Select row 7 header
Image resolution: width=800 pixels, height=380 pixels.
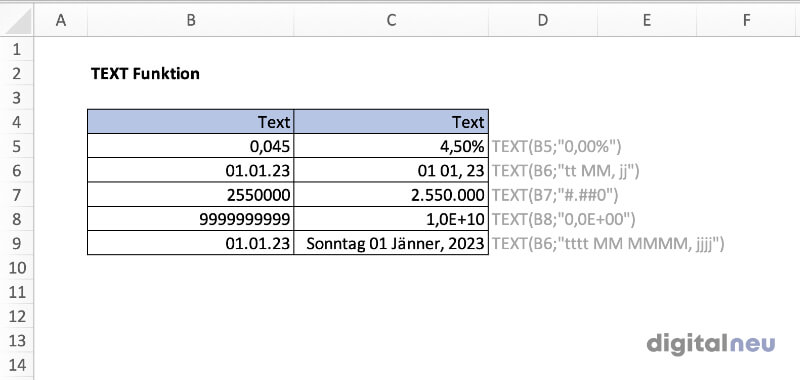[x=17, y=195]
